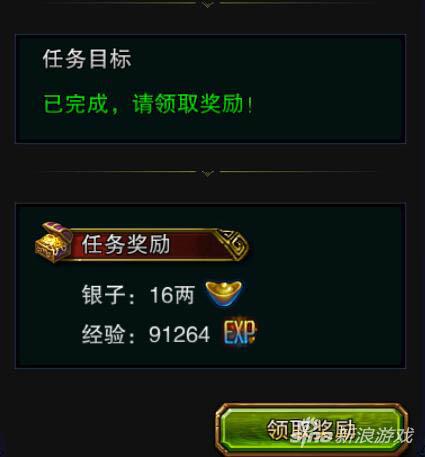Click the middle divider chevron arrow
Screen dimensions: 425x457
click(208, 173)
